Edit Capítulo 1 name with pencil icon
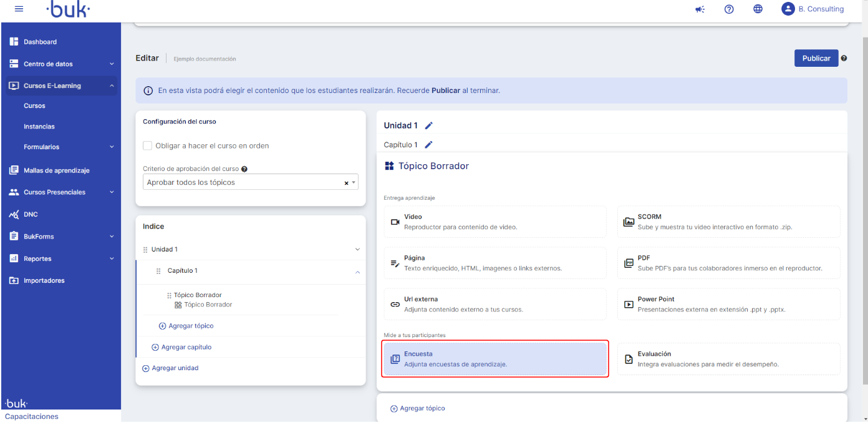868x422 pixels. 428,145
